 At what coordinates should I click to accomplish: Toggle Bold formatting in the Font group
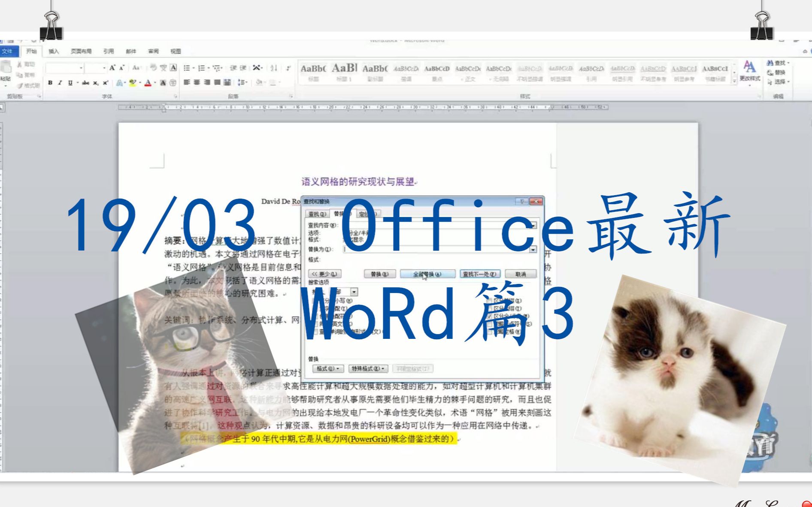pyautogui.click(x=50, y=82)
